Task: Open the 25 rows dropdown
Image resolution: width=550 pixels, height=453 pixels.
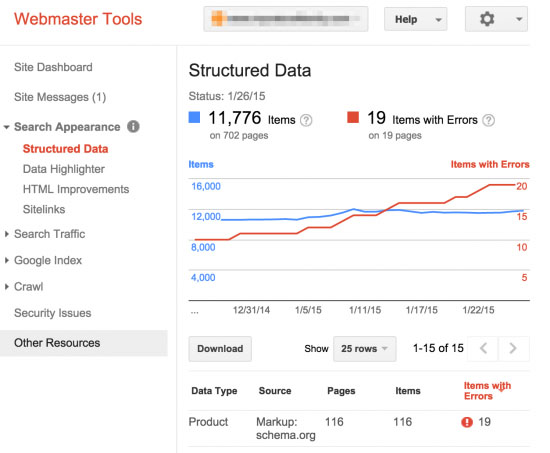Action: click(364, 349)
